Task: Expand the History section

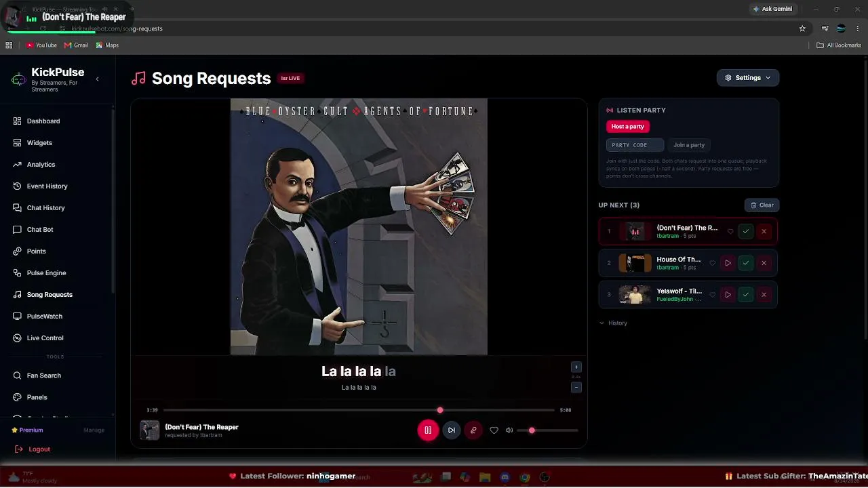Action: [x=613, y=323]
